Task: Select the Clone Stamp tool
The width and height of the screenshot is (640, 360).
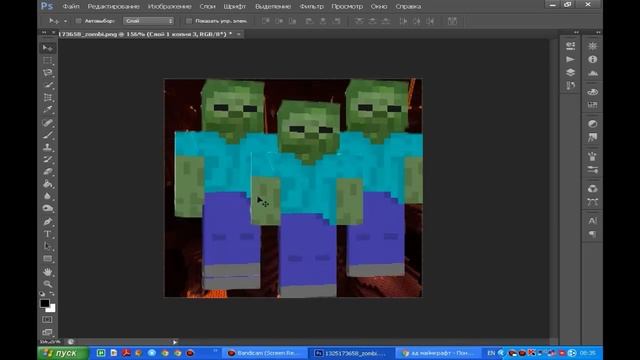Action: coord(47,147)
